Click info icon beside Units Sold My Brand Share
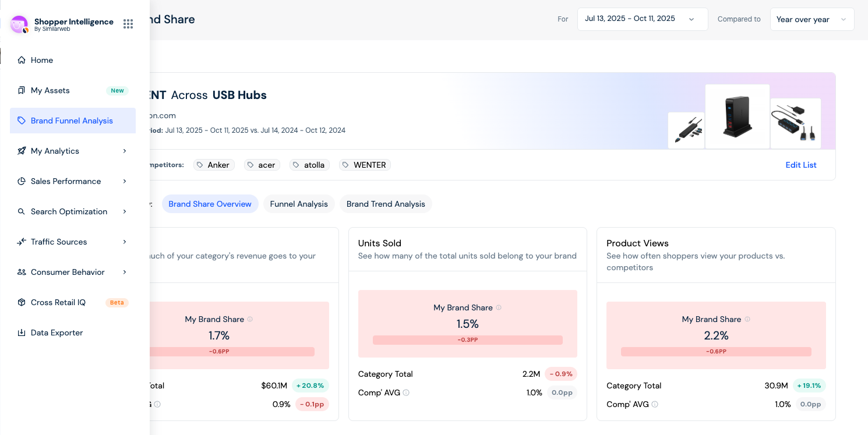Image resolution: width=868 pixels, height=435 pixels. coord(499,307)
